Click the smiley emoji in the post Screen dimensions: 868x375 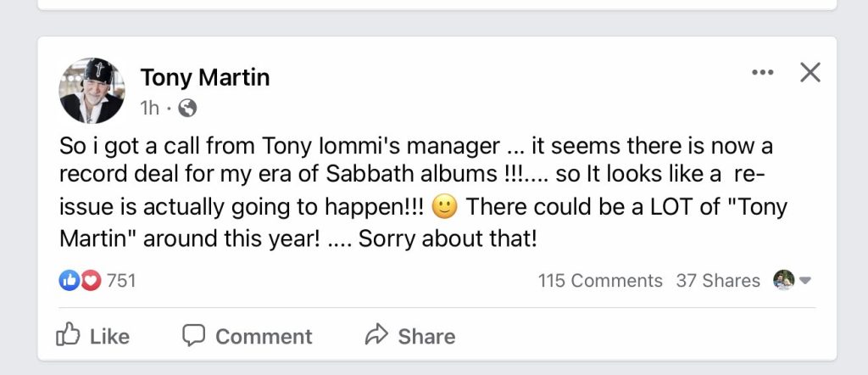(444, 206)
